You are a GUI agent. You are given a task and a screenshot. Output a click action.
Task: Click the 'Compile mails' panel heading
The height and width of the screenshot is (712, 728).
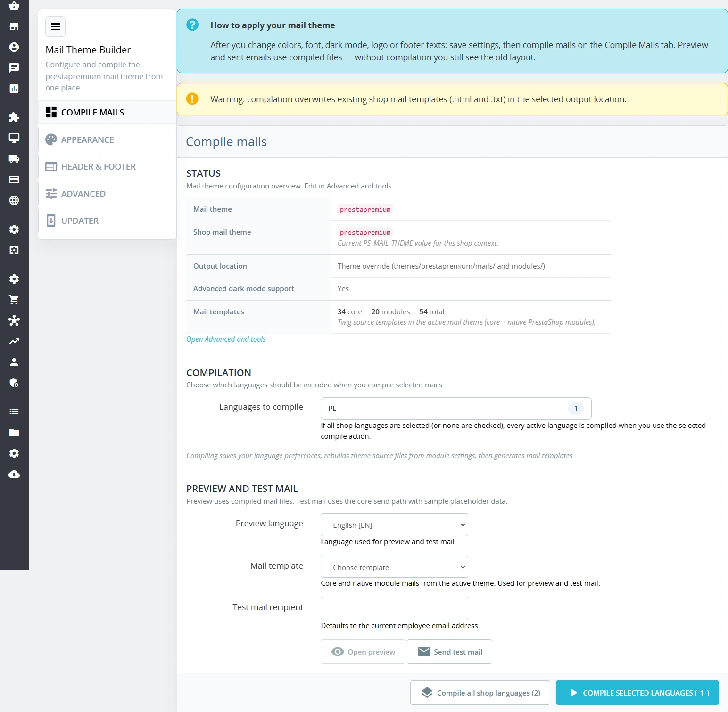tap(226, 142)
